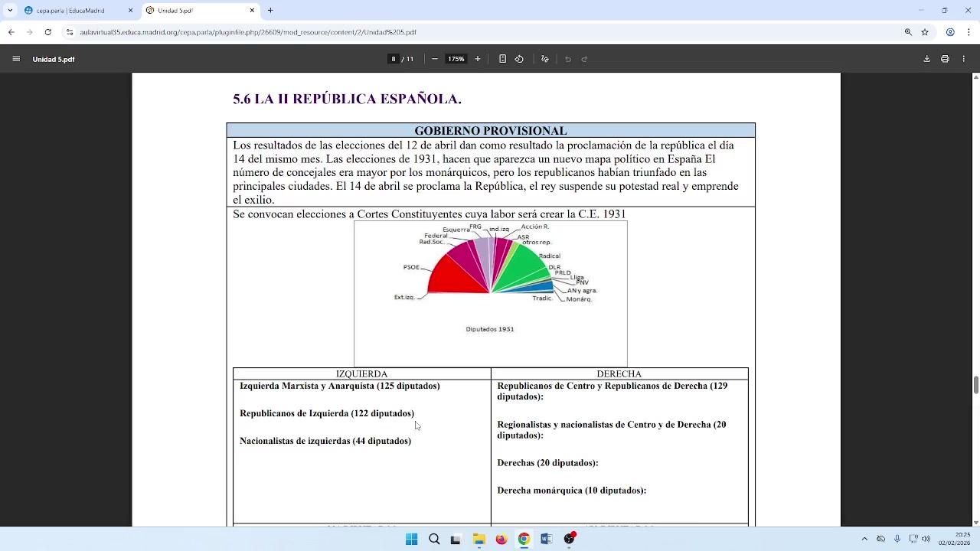Open the PDF viewer sidebar menu
The width and height of the screenshot is (980, 551).
click(x=16, y=59)
